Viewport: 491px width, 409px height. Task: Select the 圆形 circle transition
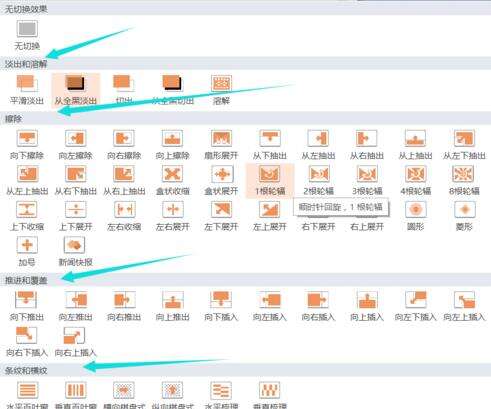416,216
